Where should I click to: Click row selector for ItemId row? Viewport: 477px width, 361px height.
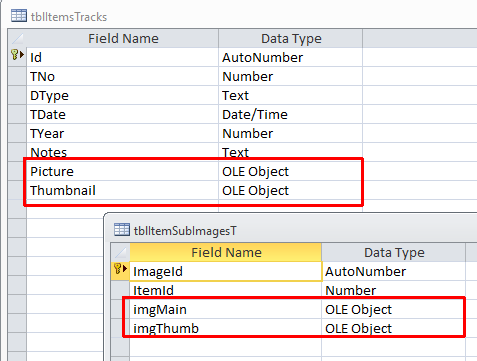(x=120, y=290)
